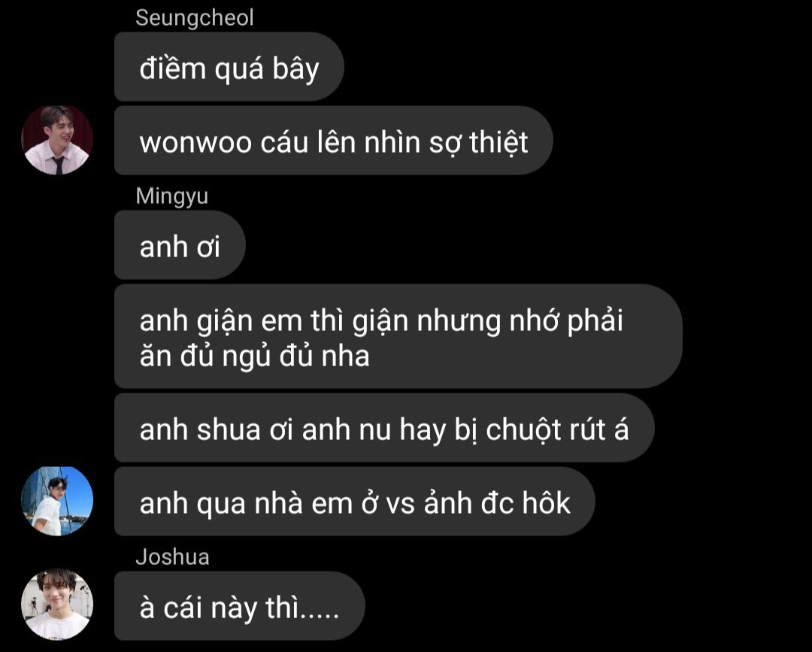Screen dimensions: 812x652
Task: Tap message "anh shua ơi anh nu hay bị chuột rút á"
Action: [x=384, y=428]
